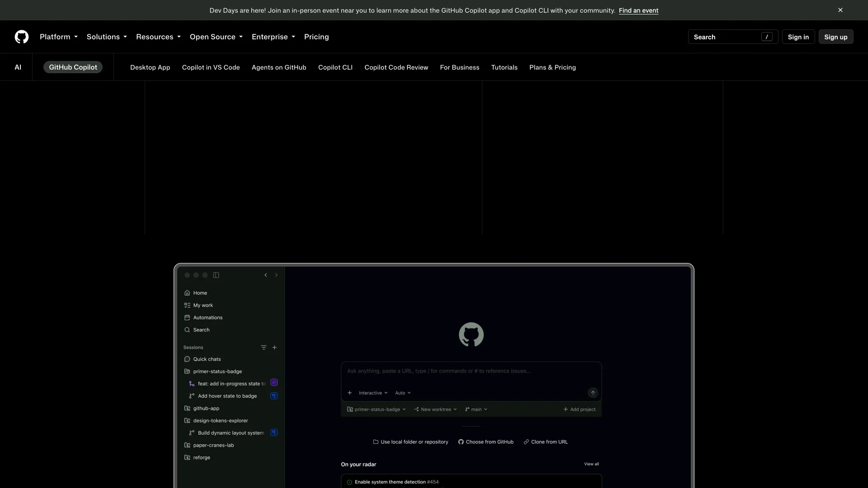Screen dimensions: 868x488
Task: Click Clone from URL option
Action: click(546, 442)
